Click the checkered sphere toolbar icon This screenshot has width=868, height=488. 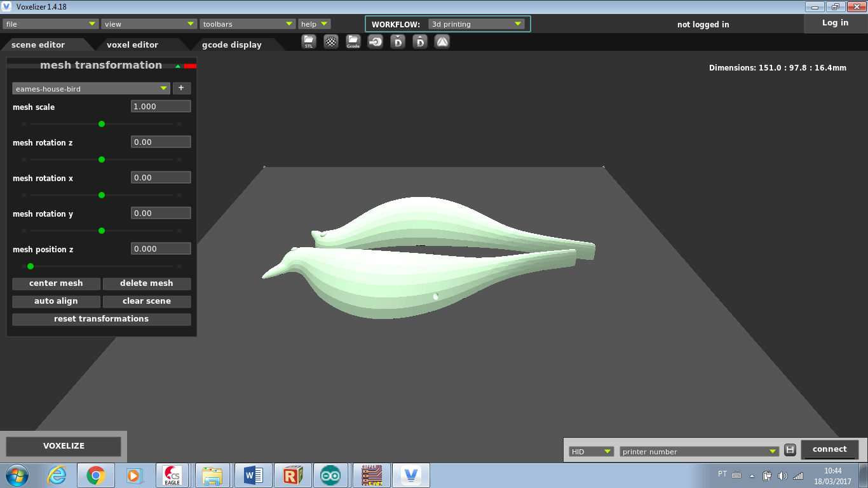[x=331, y=42]
